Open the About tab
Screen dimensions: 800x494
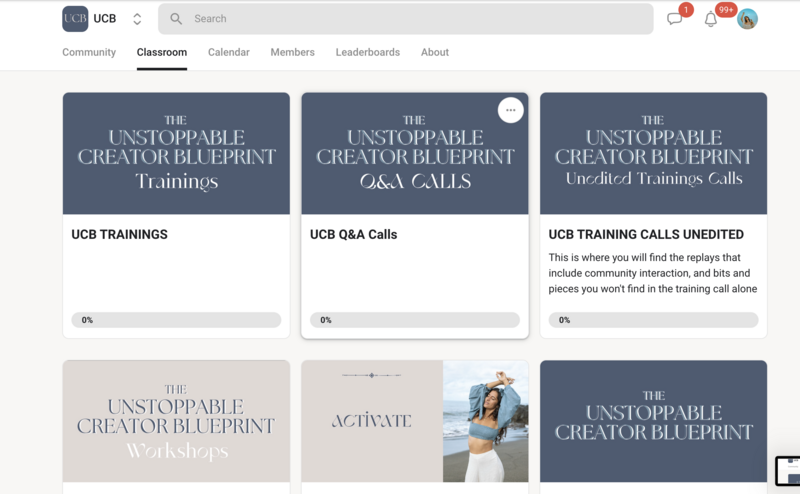click(435, 52)
